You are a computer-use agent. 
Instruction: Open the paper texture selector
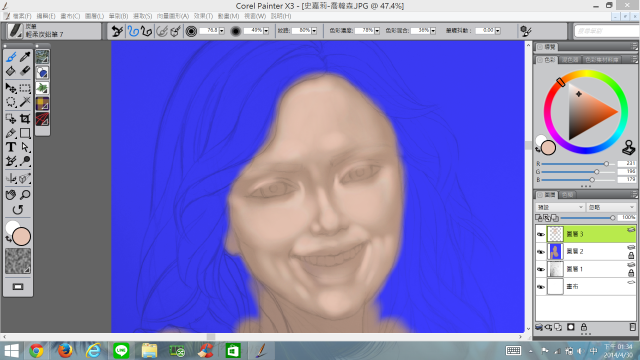click(x=18, y=261)
